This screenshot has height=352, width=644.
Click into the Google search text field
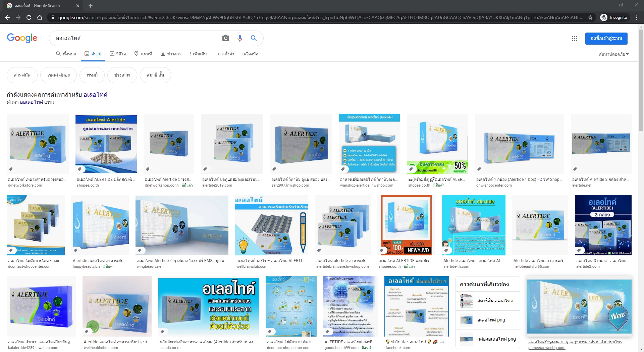point(134,38)
